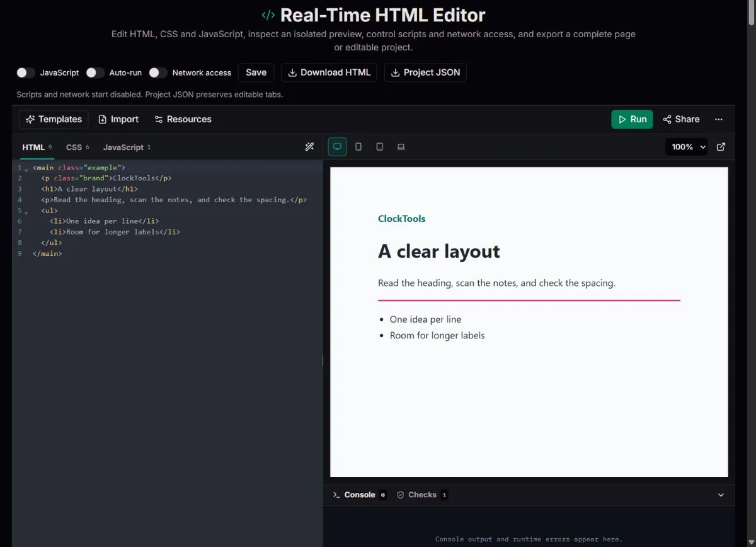The height and width of the screenshot is (547, 756).
Task: Open the three-dot more options menu
Action: pyautogui.click(x=719, y=119)
